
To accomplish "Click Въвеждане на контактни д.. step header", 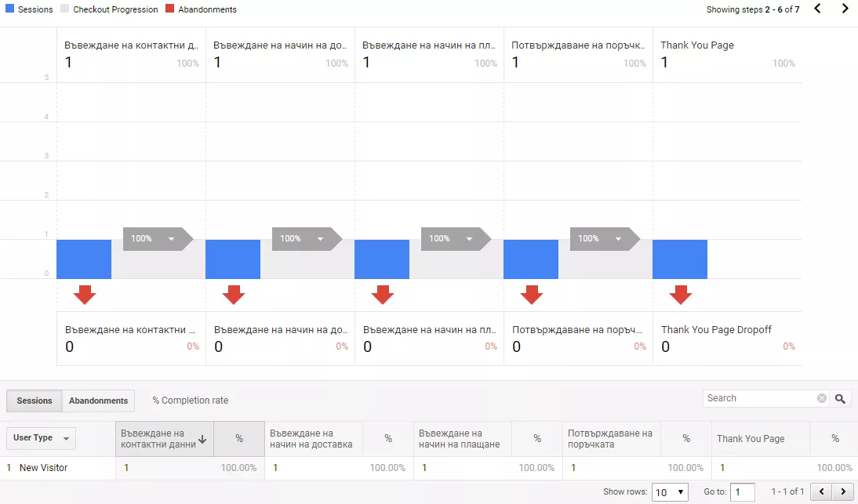I will (131, 45).
